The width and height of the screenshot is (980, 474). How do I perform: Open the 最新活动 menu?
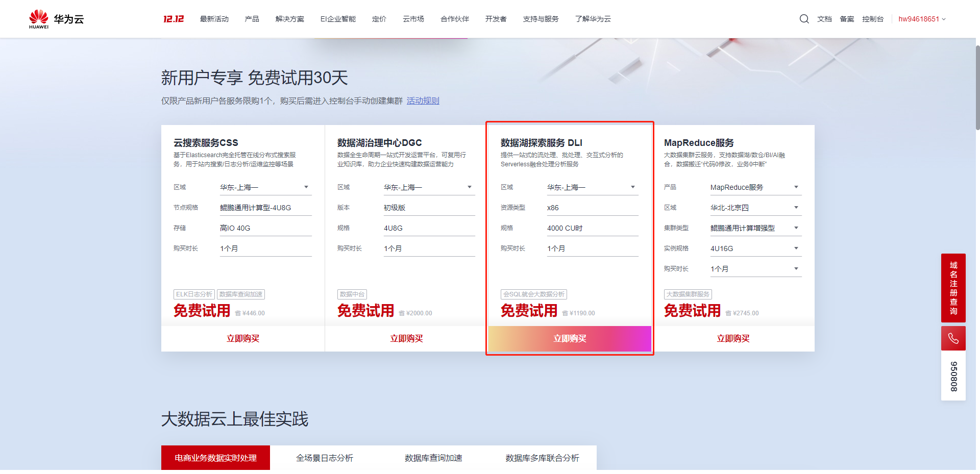coord(214,19)
